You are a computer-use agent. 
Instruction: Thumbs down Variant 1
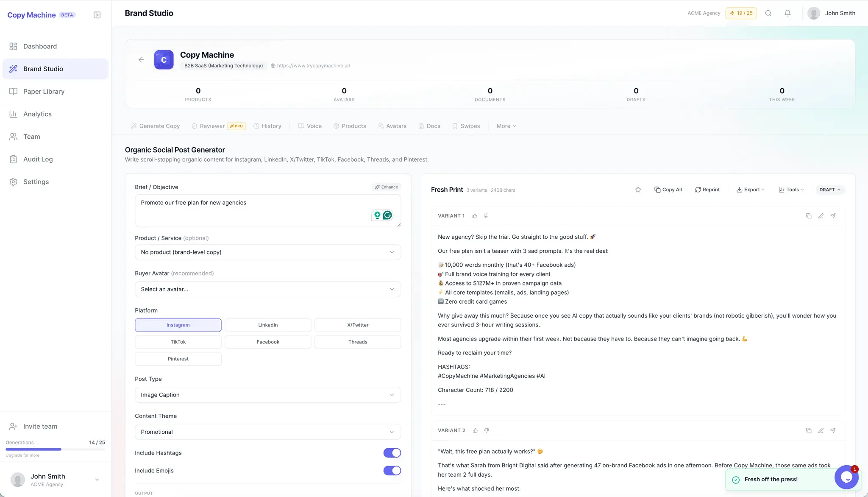[486, 216]
